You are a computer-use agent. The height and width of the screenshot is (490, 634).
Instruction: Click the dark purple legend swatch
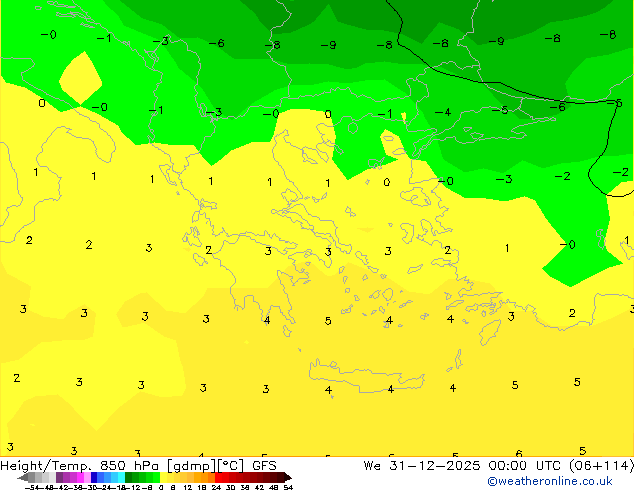click(x=59, y=477)
